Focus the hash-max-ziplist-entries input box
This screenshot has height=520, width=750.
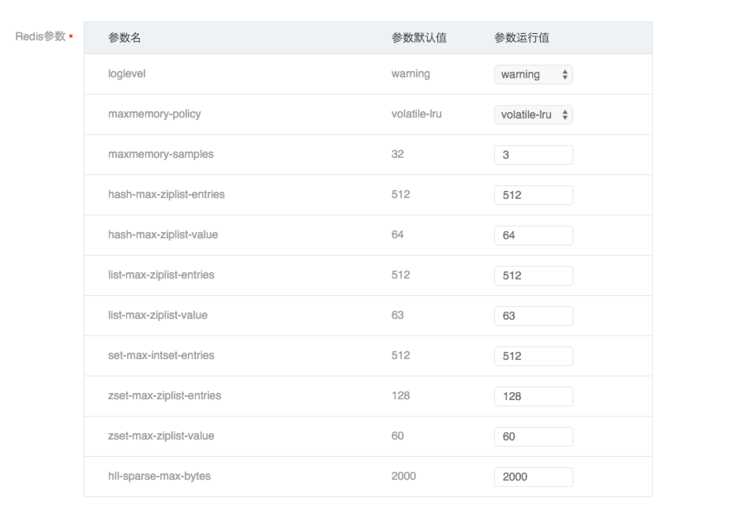[533, 195]
